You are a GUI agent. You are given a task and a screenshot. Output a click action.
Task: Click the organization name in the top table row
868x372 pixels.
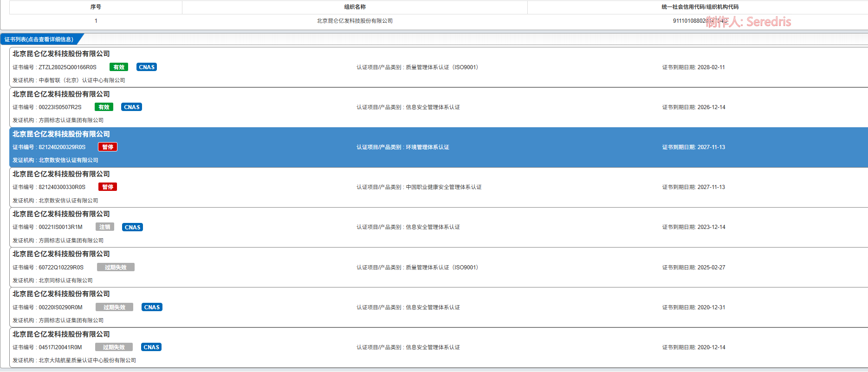[x=355, y=21]
